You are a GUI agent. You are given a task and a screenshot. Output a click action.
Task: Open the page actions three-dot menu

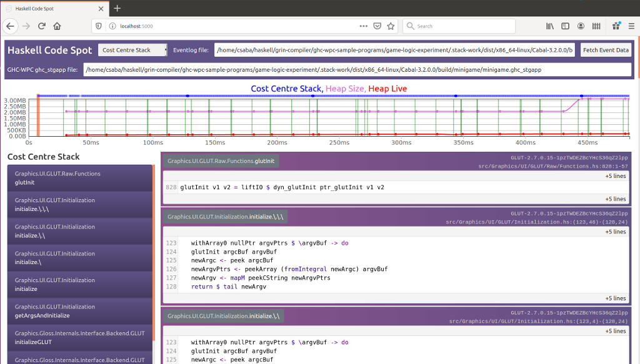tap(364, 26)
